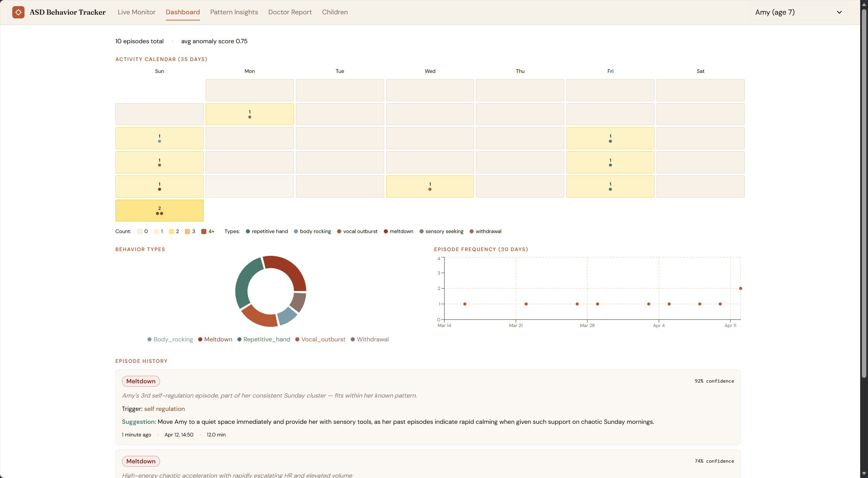Click the Wednesday calendar cell showing 1 episode
868x478 pixels.
tap(430, 186)
